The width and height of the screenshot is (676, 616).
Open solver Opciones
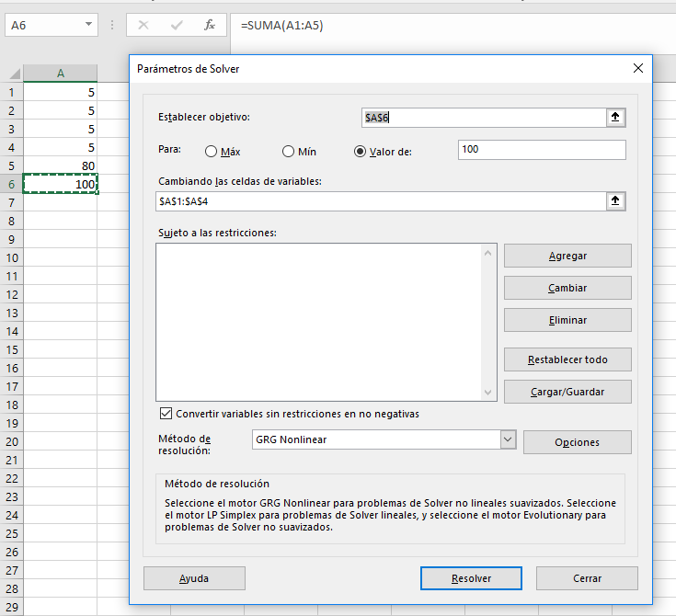(x=578, y=442)
